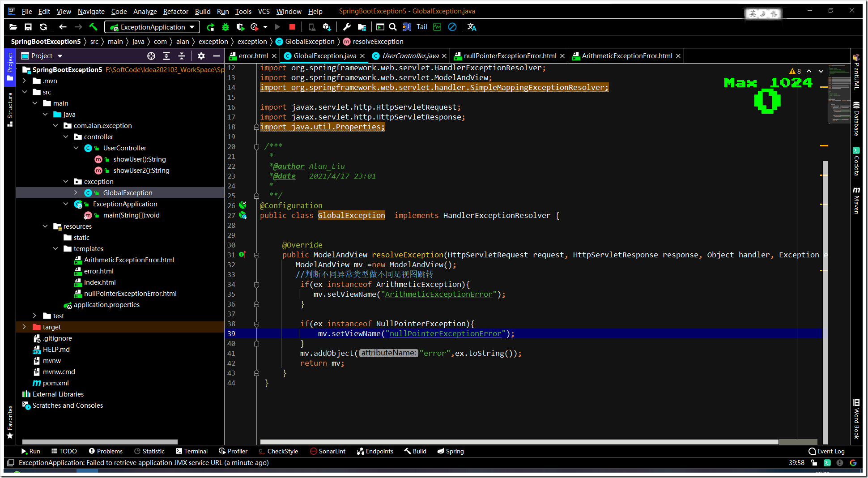
Task: Expand the target folder
Action: tap(25, 327)
